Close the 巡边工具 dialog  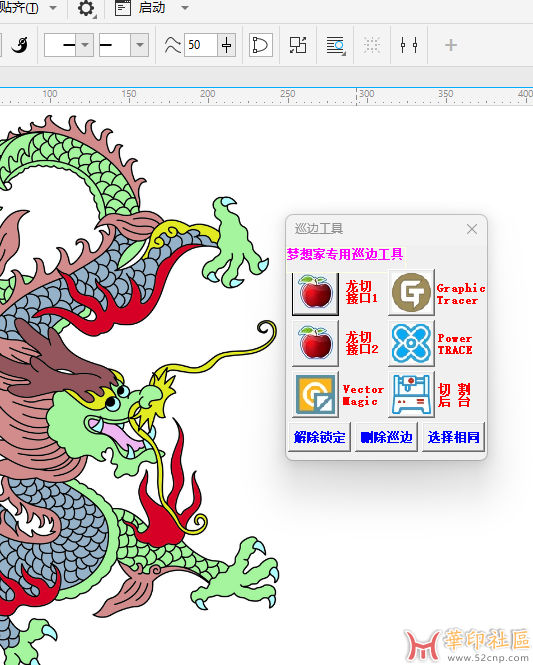472,229
